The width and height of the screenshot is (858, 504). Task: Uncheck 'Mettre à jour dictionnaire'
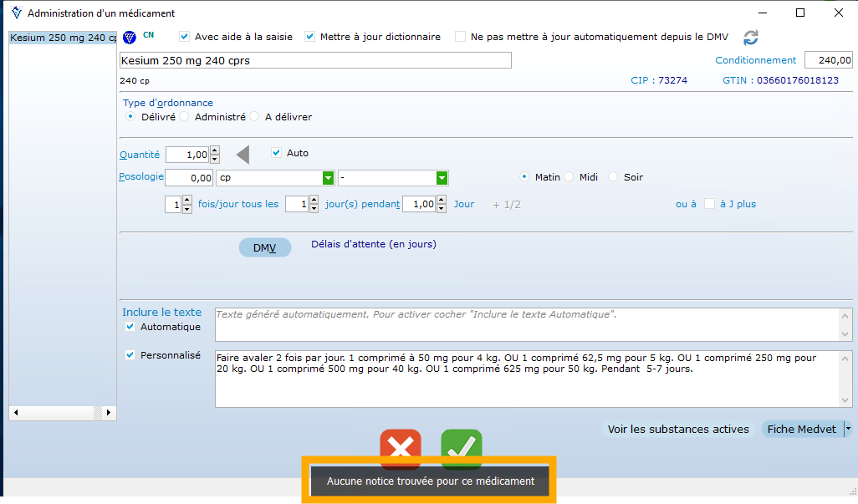click(309, 37)
